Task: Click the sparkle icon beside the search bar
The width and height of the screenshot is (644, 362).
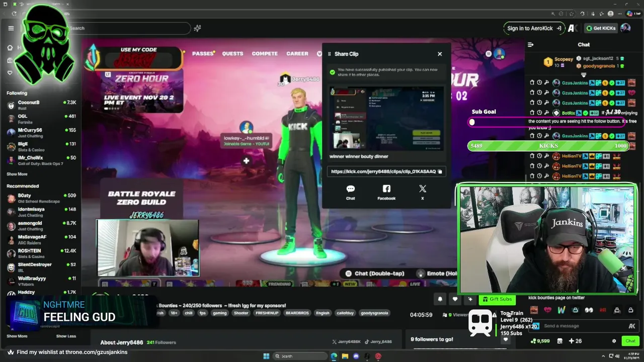Action: [x=197, y=28]
